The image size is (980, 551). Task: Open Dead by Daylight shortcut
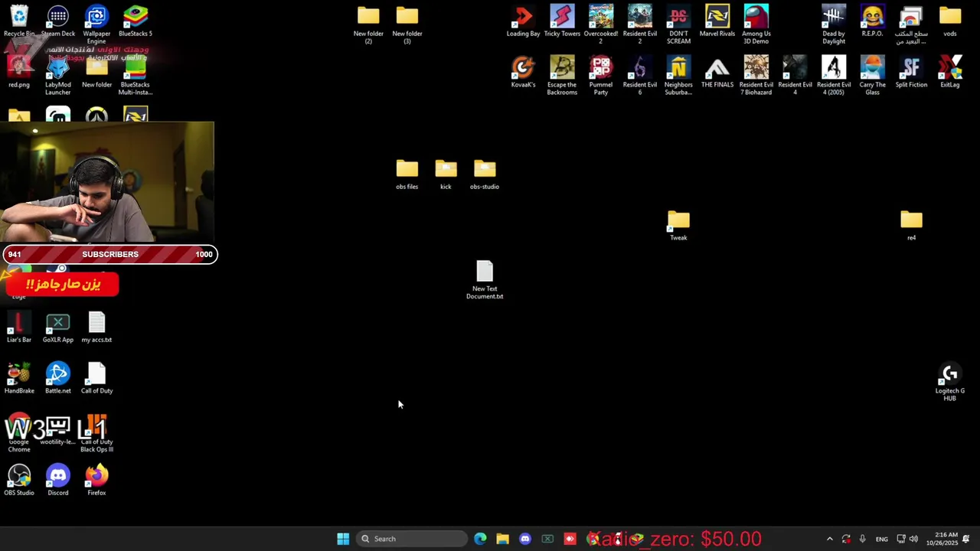[x=834, y=24]
